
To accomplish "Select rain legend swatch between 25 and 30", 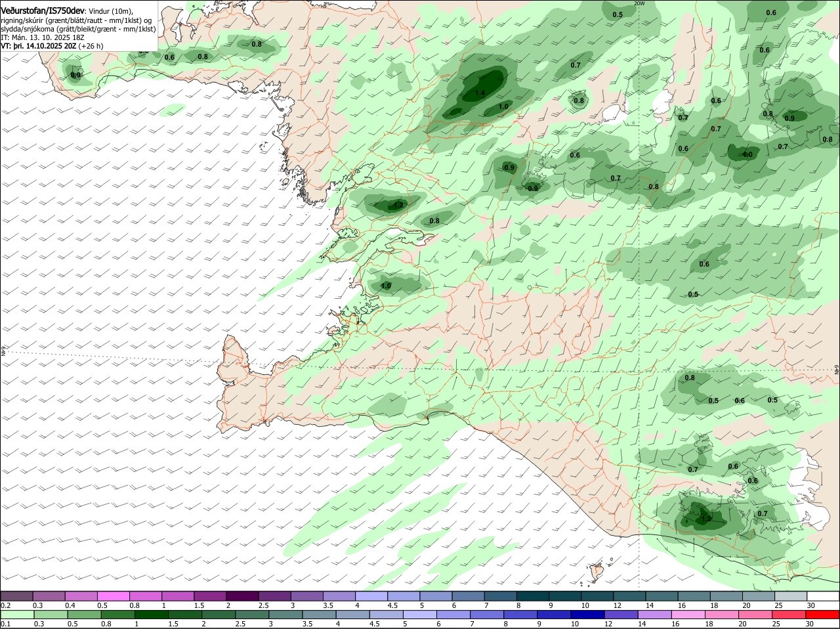I will tap(789, 615).
